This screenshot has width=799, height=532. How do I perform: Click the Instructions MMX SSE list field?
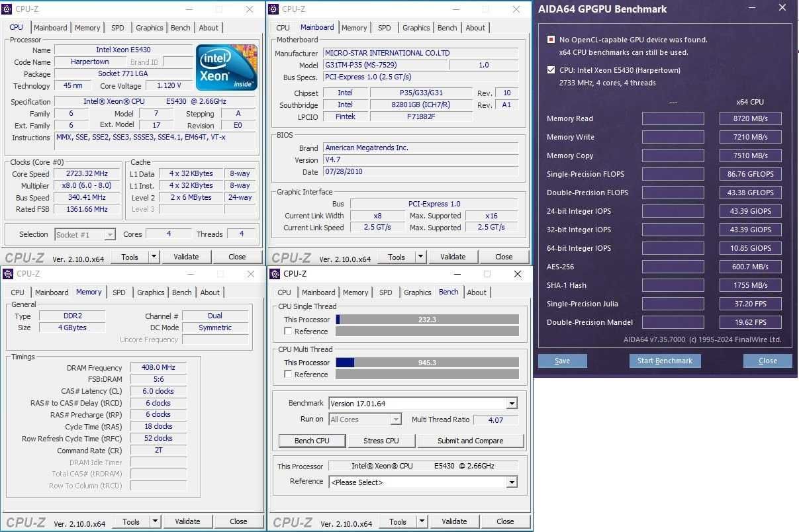click(156, 142)
